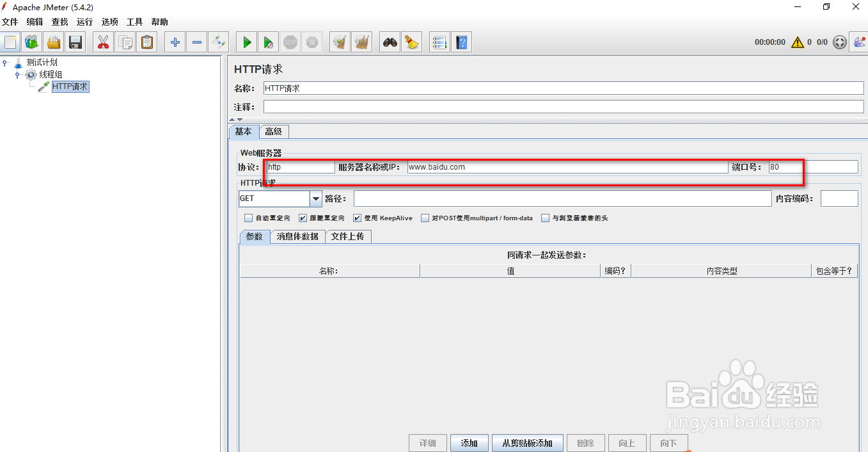Open the 文件 menu
This screenshot has height=452, width=868.
(10, 22)
